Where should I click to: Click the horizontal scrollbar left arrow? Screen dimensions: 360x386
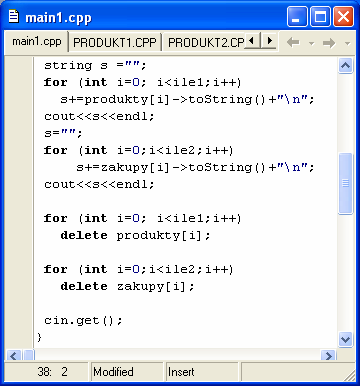click(14, 355)
